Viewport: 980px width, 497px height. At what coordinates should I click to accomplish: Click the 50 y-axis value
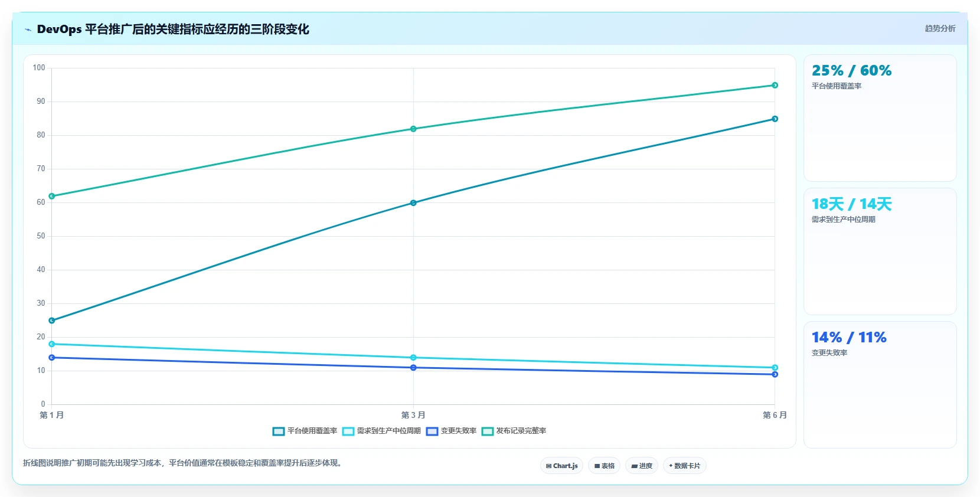41,236
